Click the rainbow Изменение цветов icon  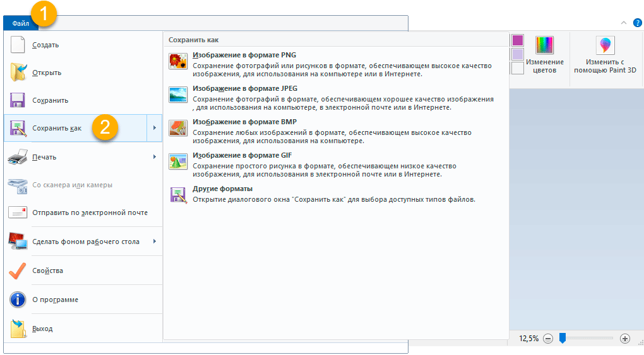tap(544, 45)
